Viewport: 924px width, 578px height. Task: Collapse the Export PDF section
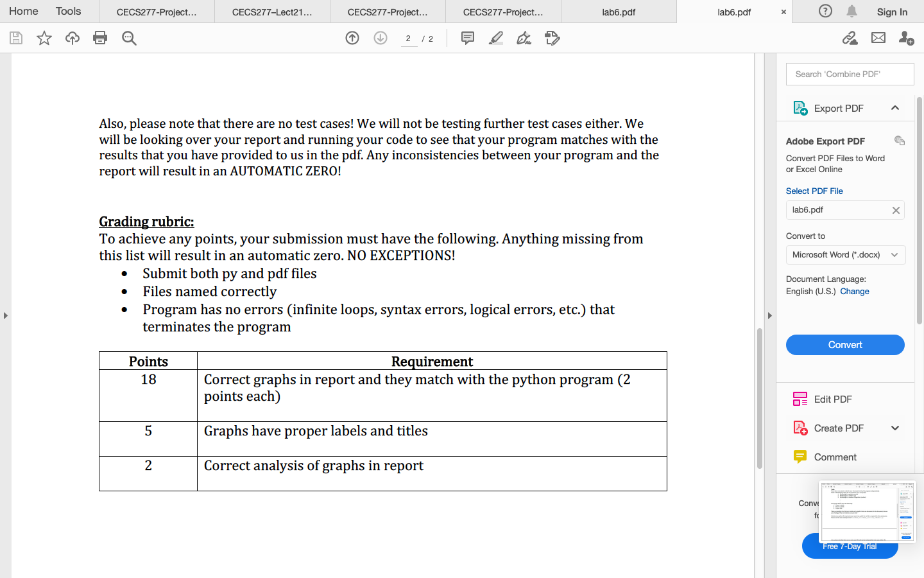click(895, 107)
